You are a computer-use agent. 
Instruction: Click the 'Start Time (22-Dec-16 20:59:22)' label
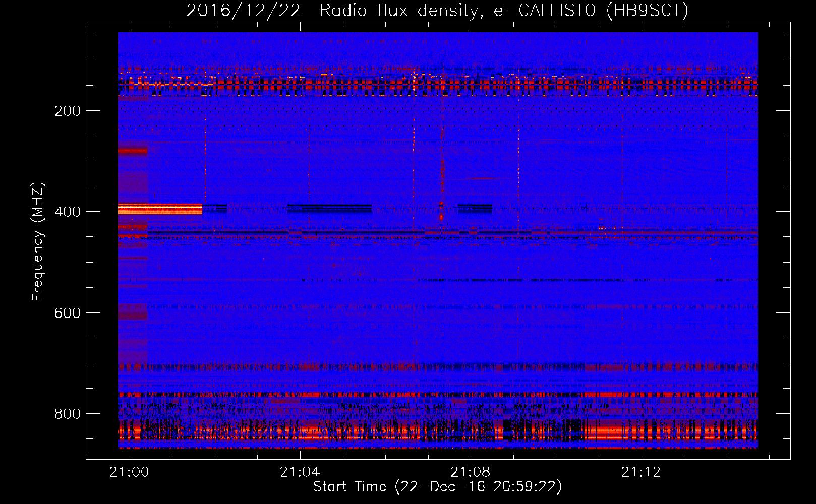[437, 487]
